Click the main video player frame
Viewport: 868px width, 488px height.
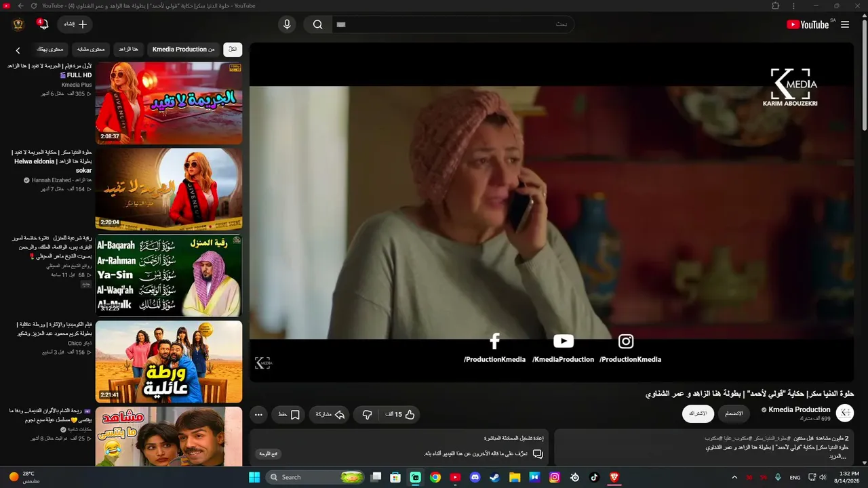tap(551, 212)
